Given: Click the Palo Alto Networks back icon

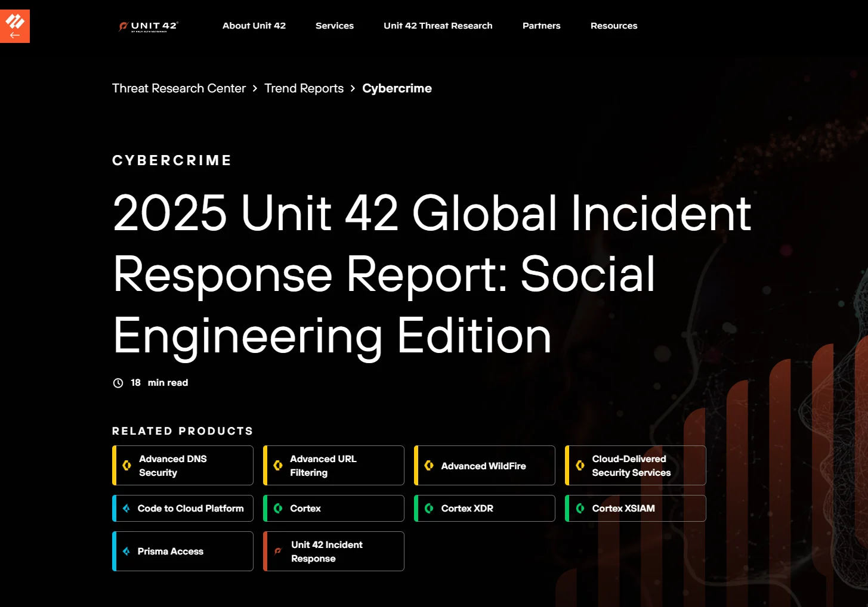Looking at the screenshot, I should point(15,26).
